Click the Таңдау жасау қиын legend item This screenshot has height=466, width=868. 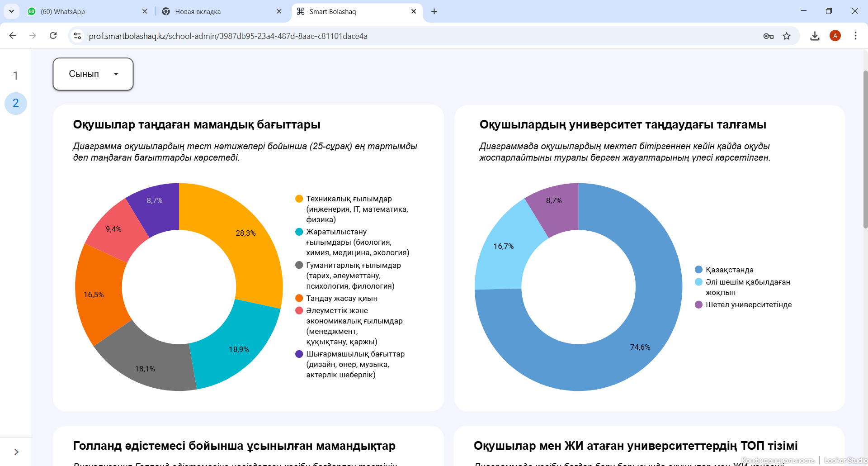(x=341, y=298)
